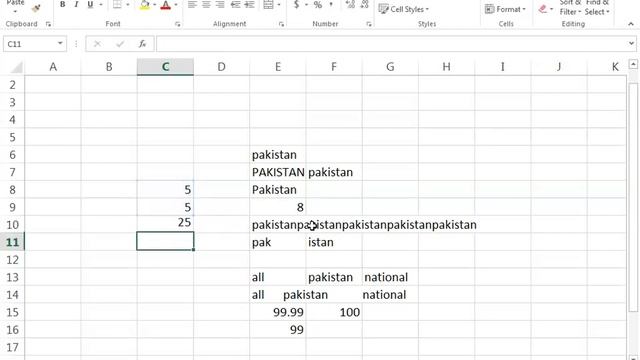640x360 pixels.
Task: Select column E header
Action: coord(278,67)
